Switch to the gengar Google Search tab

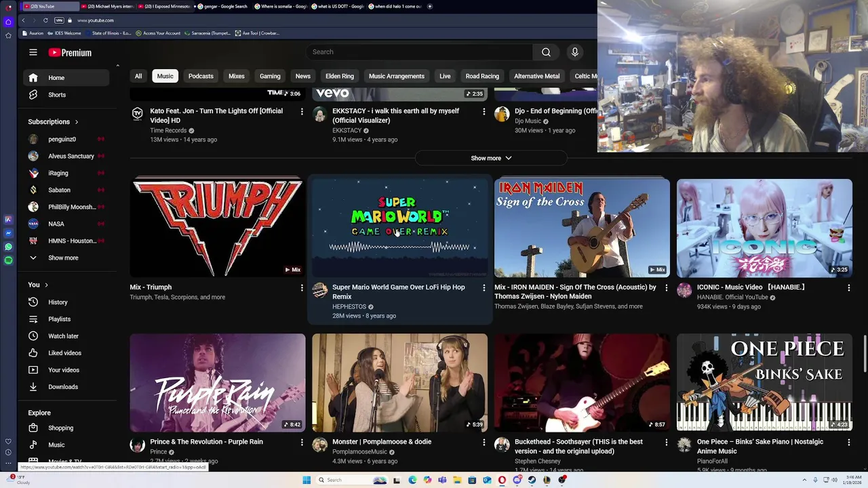click(224, 6)
